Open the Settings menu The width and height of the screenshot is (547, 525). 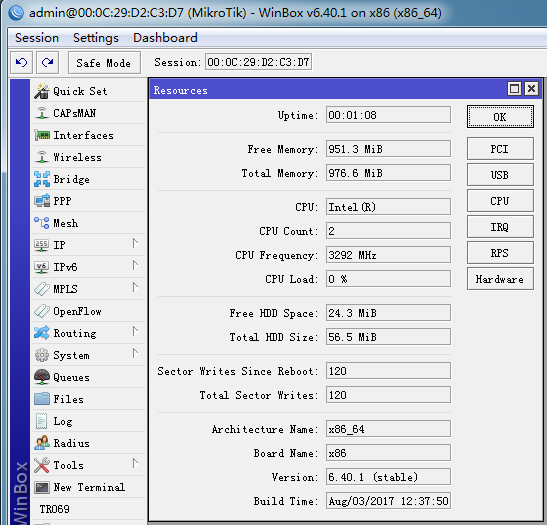tap(96, 38)
